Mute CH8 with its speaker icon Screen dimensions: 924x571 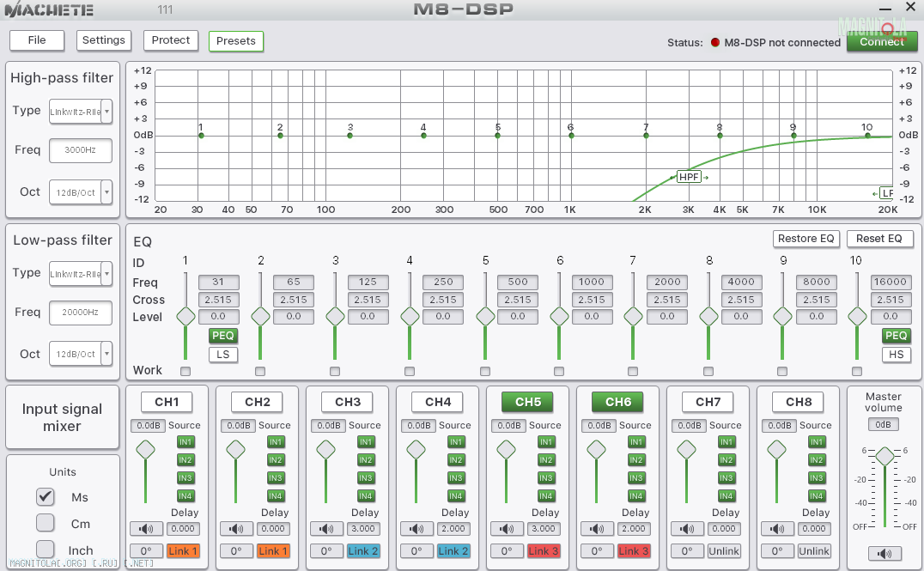pyautogui.click(x=776, y=529)
